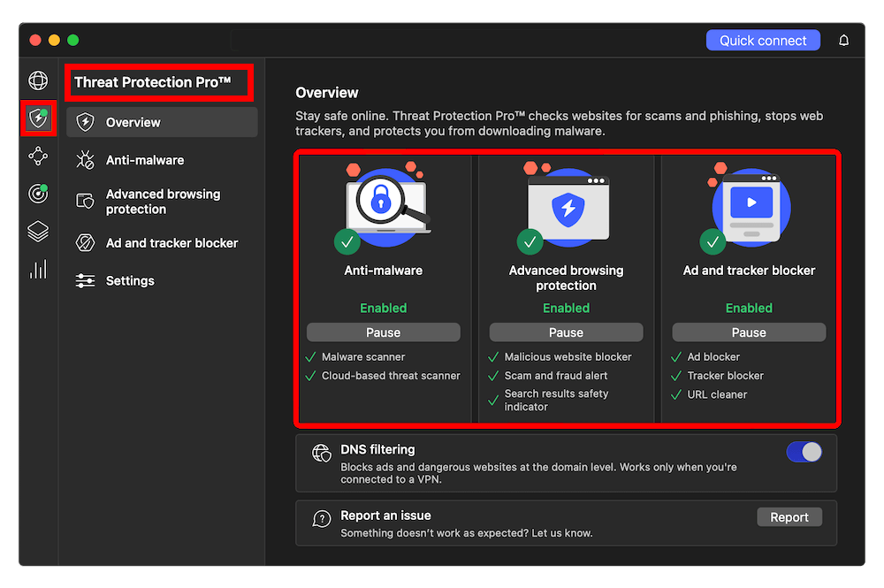Click the Malware scanner text
This screenshot has width=884, height=588.
[x=363, y=357]
